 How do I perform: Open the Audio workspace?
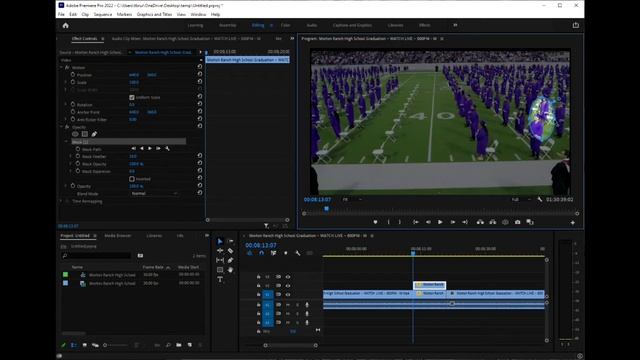(312, 25)
